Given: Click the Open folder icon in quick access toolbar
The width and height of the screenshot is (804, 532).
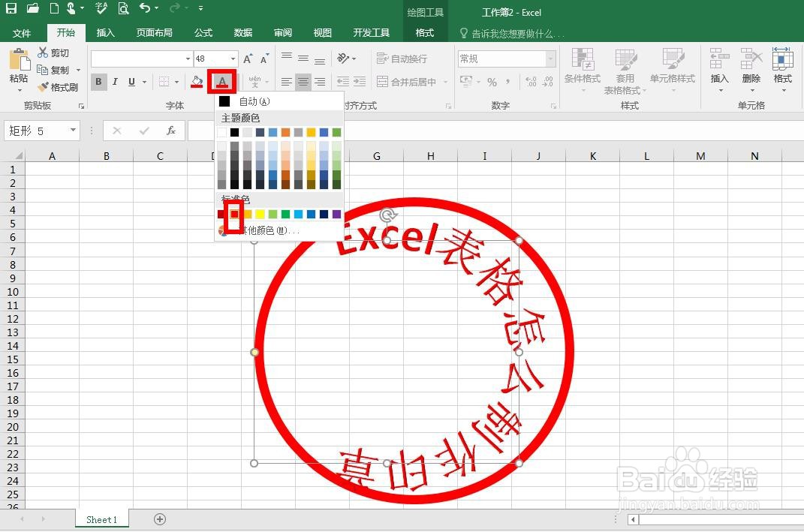Looking at the screenshot, I should 32,8.
